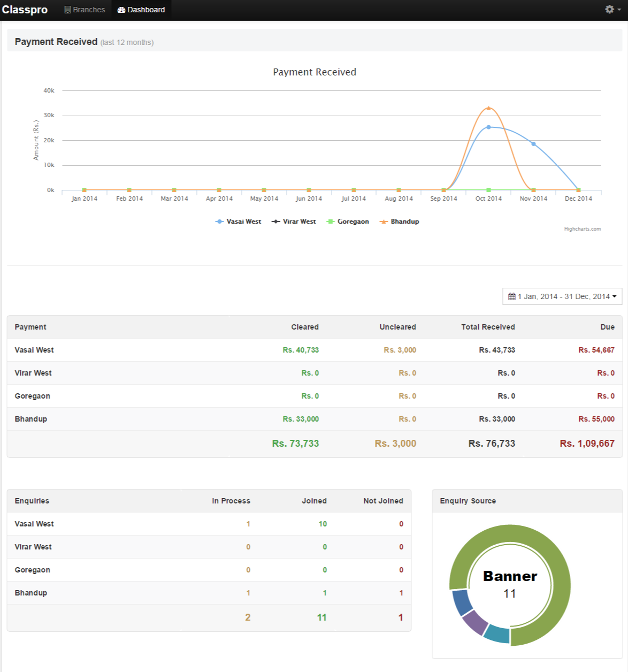Toggle visibility of the Bhandup series
Viewport: 628px width, 672px height.
tap(404, 221)
